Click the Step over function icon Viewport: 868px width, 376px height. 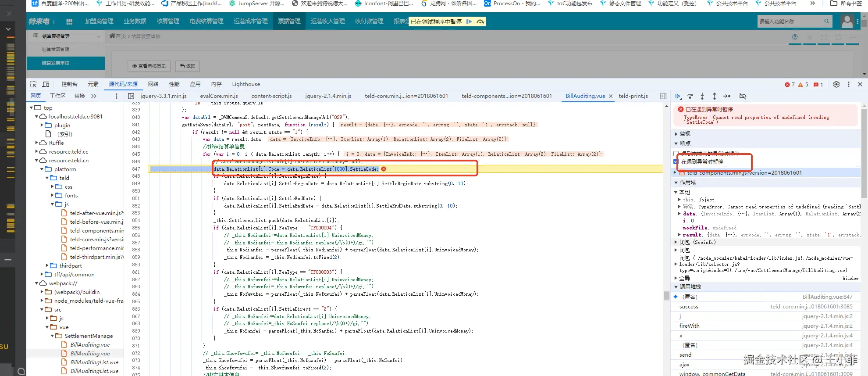coord(690,96)
